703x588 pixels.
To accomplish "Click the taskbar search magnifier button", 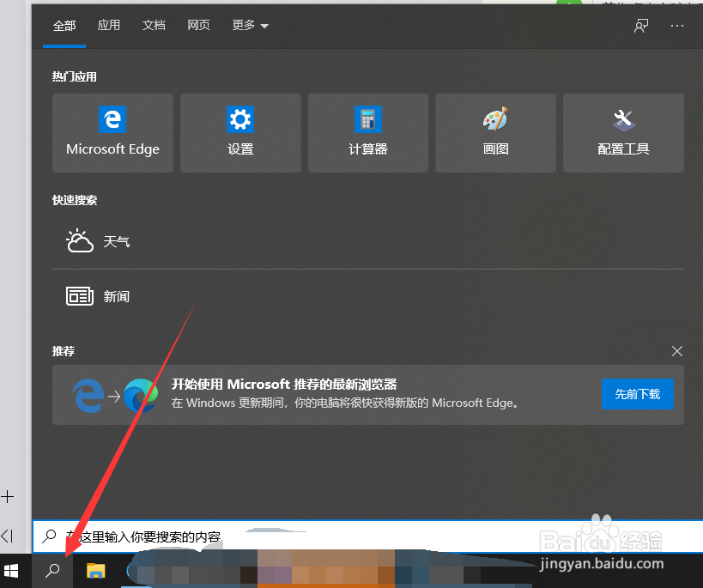I will coord(52,571).
